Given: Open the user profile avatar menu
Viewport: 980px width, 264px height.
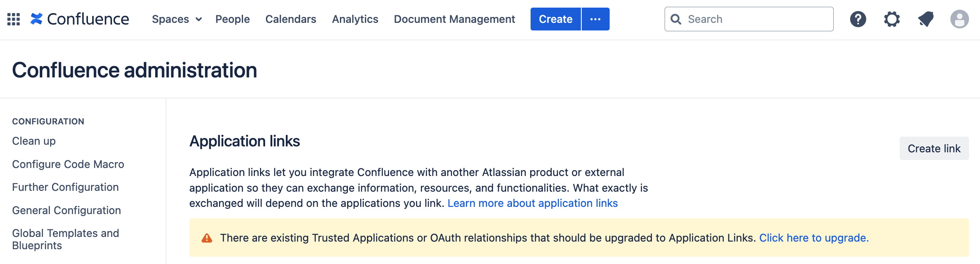Looking at the screenshot, I should (x=959, y=19).
